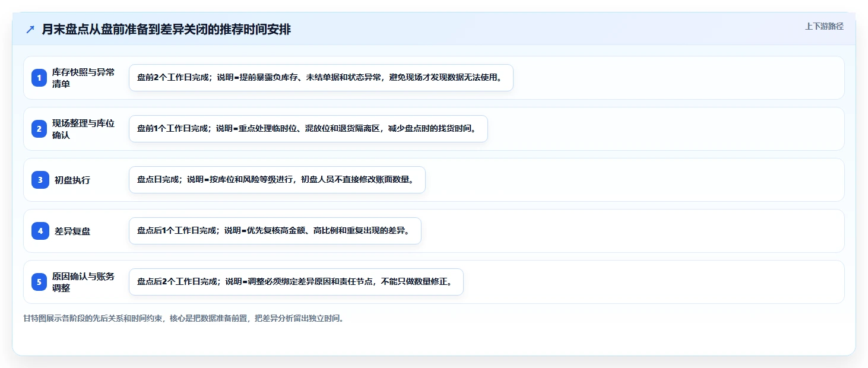Click the 现场整理与库位确认 stage label

pyautogui.click(x=84, y=129)
